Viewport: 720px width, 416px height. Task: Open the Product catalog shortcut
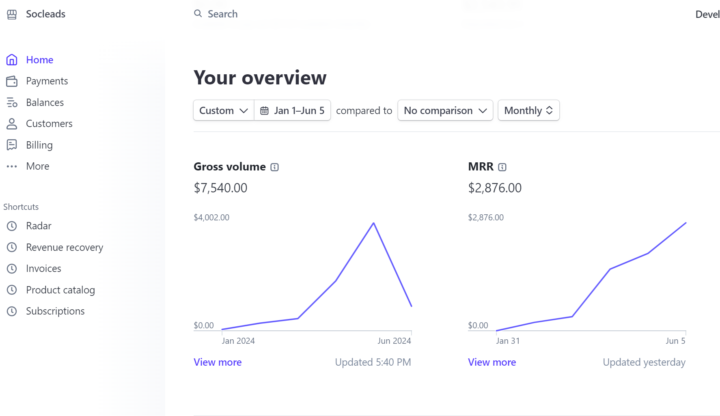[61, 290]
